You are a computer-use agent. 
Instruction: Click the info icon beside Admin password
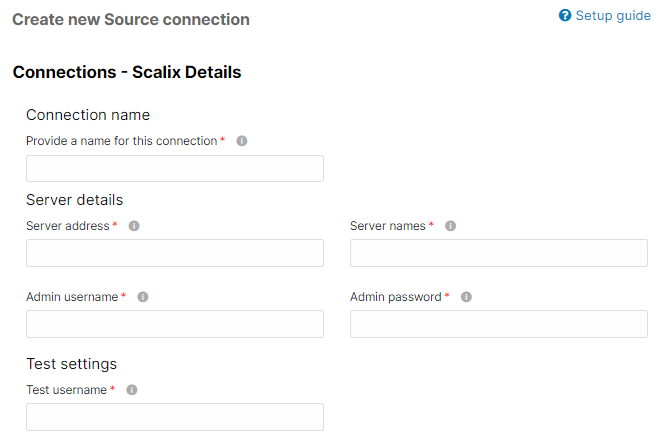(466, 297)
